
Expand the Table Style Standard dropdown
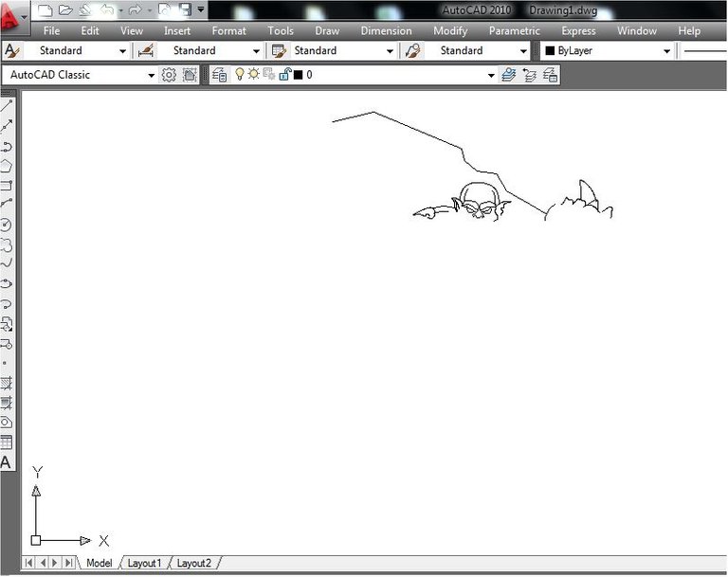click(x=390, y=51)
